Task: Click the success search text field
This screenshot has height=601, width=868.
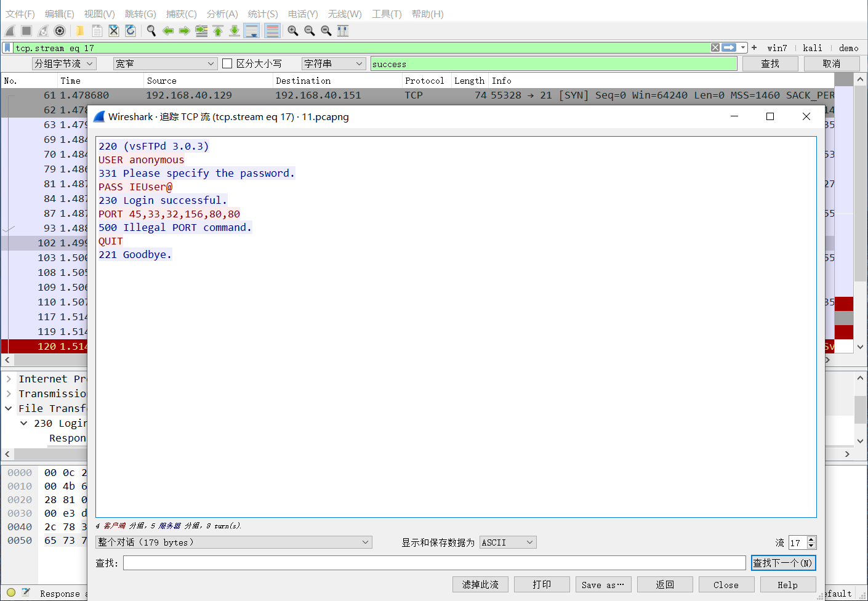Action: (x=553, y=63)
